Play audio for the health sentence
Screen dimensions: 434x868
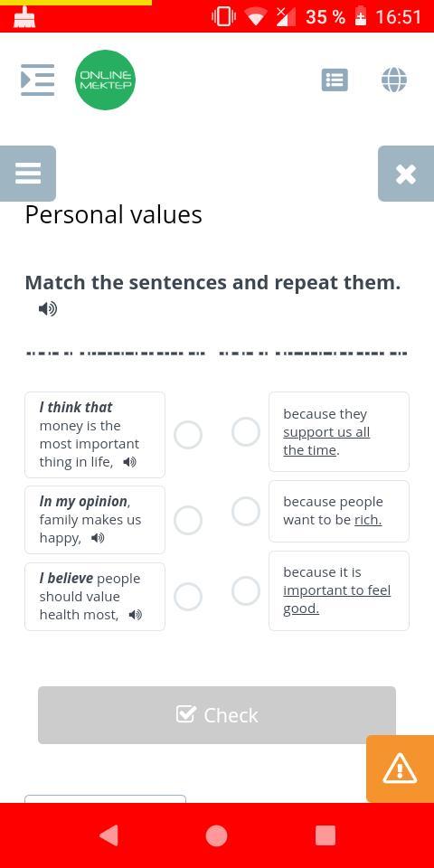(x=136, y=615)
